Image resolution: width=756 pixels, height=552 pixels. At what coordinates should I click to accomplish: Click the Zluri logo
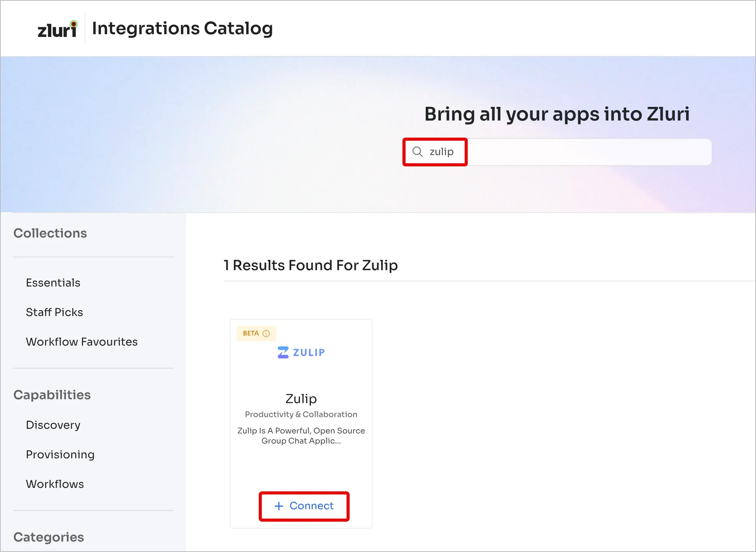tap(57, 29)
